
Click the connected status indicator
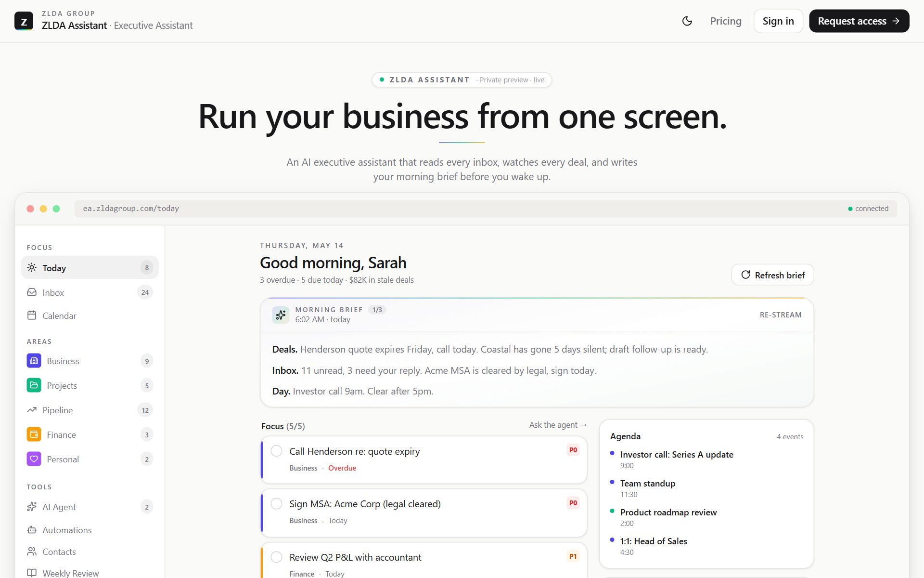868,209
